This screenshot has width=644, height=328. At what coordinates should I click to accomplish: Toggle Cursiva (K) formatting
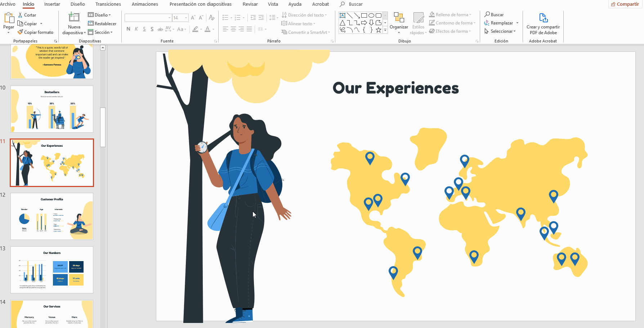pyautogui.click(x=136, y=29)
